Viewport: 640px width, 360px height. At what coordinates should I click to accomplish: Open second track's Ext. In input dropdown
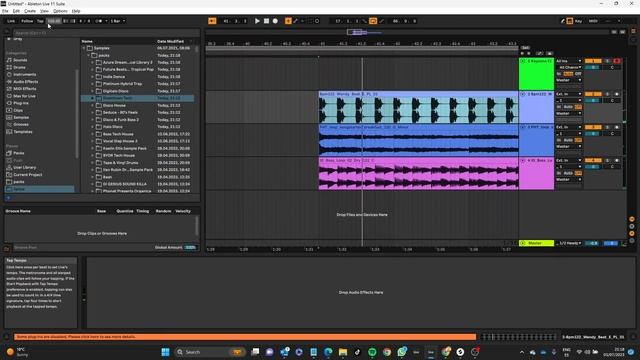[x=569, y=94]
